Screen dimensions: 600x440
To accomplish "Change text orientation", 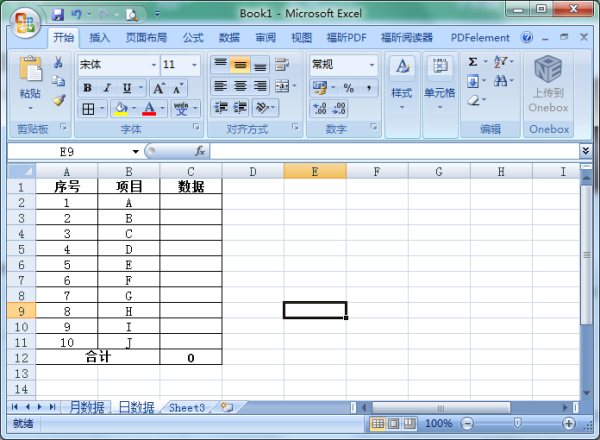I will pyautogui.click(x=262, y=108).
